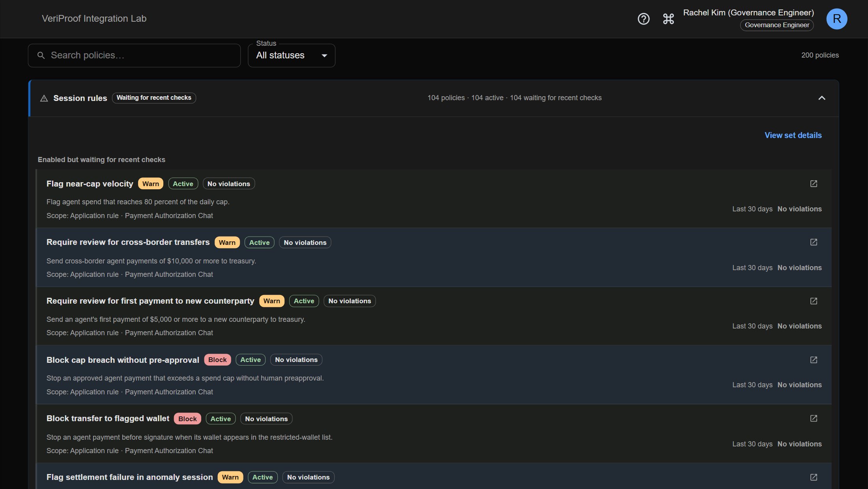Open Block transfer to flagged wallet external icon
This screenshot has height=489, width=868.
pos(814,418)
